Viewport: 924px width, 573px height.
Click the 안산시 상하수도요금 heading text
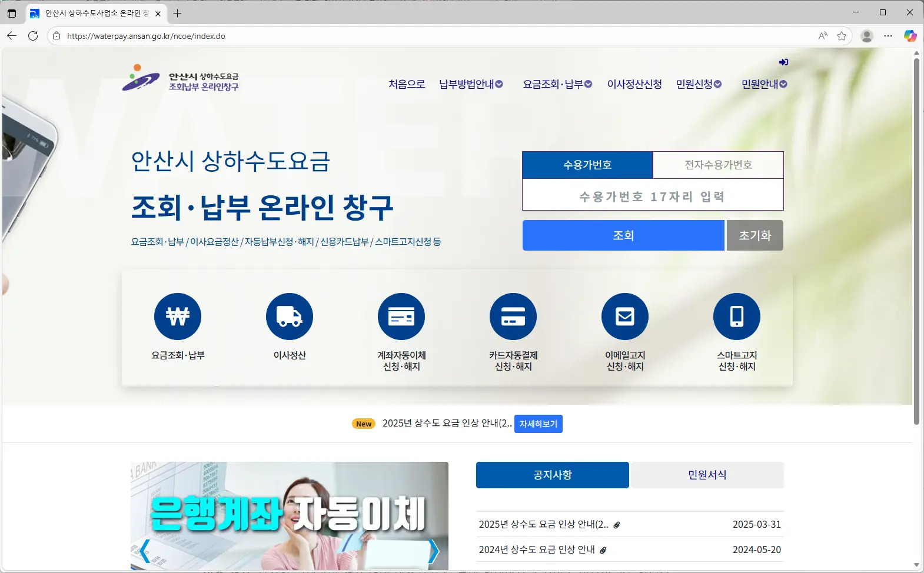pos(231,161)
